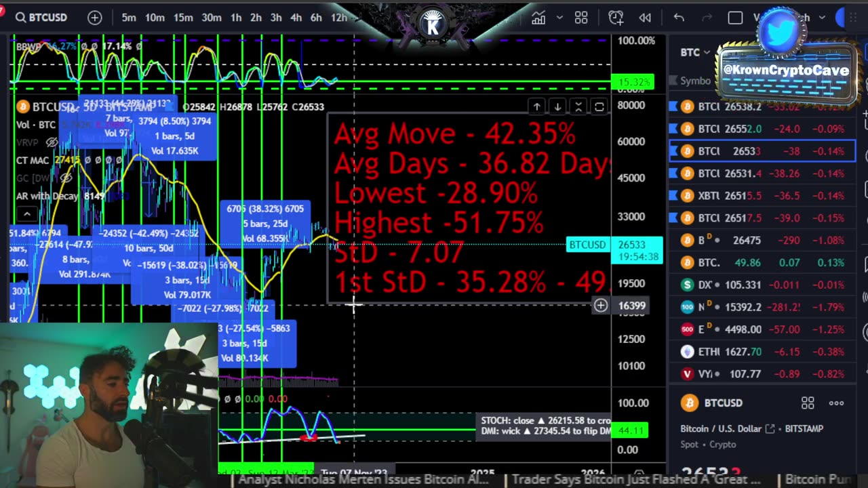Select the row priced 4498.00
This screenshot has height=488, width=868.
click(x=762, y=329)
